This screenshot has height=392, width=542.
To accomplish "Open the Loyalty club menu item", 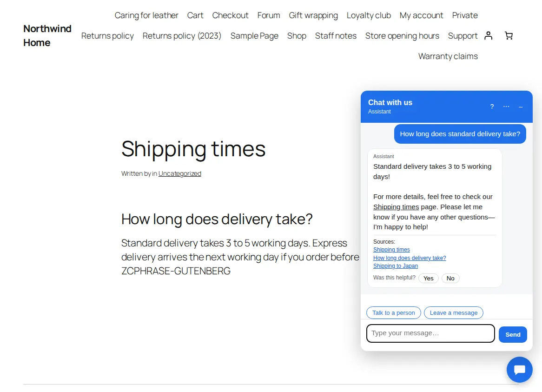I will coord(369,15).
